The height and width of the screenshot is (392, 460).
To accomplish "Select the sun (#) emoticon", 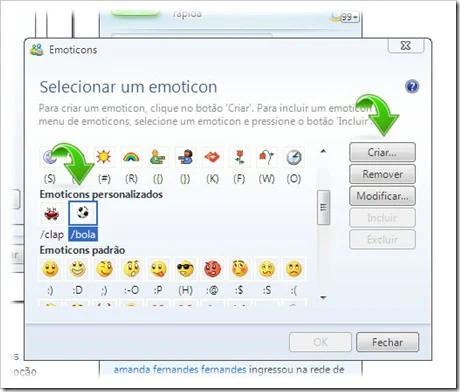I will click(x=103, y=157).
